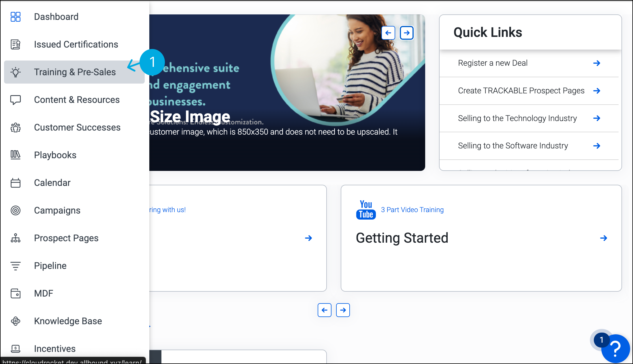The height and width of the screenshot is (364, 633).
Task: Open Selling to the Technology Industry link
Action: [517, 118]
